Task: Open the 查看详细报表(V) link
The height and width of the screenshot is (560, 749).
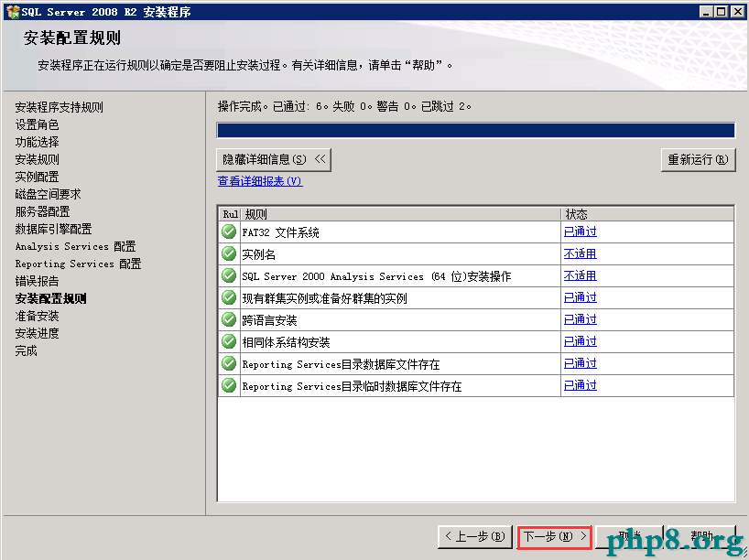Action: click(x=260, y=181)
